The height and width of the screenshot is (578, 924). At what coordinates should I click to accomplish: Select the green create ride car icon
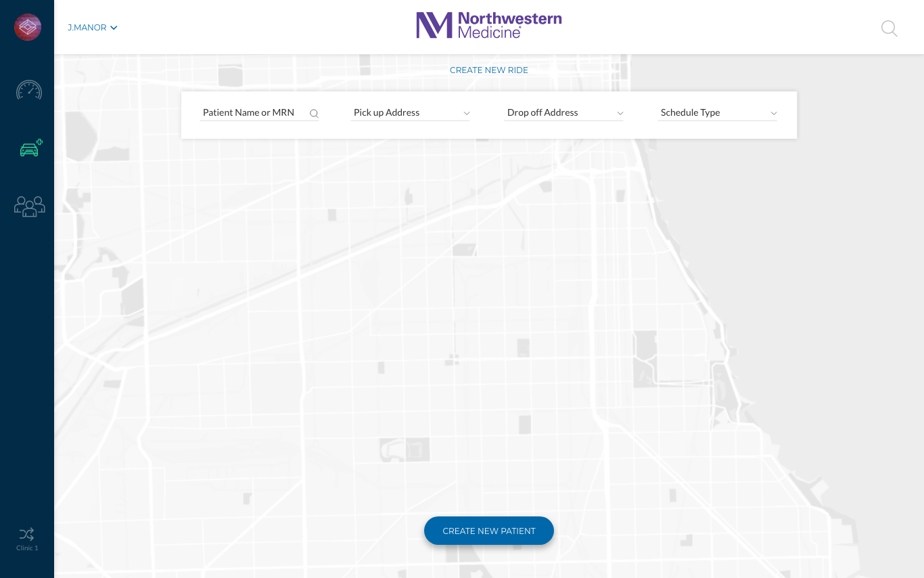(30, 148)
